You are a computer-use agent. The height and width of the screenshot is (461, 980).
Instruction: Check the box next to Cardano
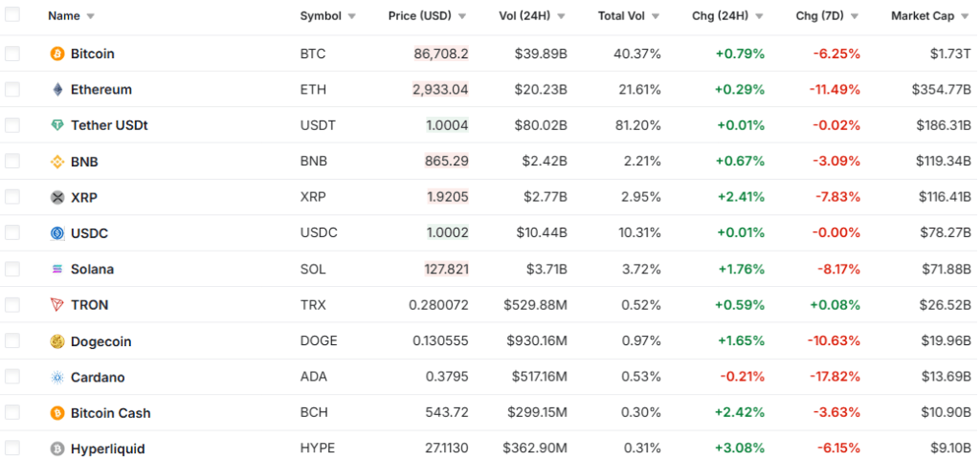[12, 377]
